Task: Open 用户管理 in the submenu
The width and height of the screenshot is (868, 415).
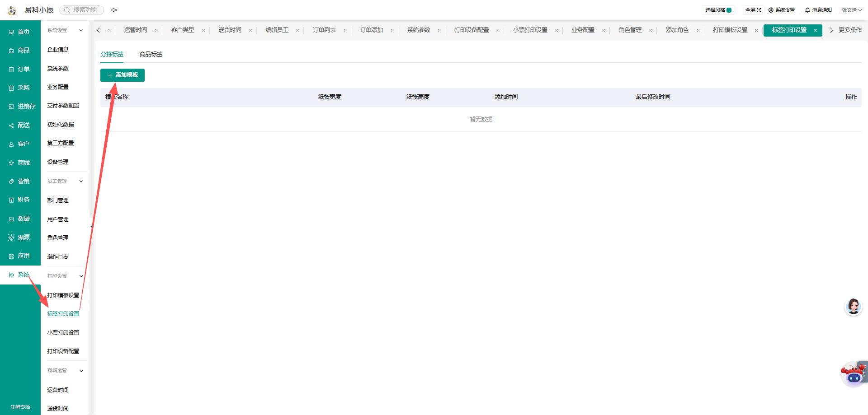Action: pyautogui.click(x=58, y=219)
